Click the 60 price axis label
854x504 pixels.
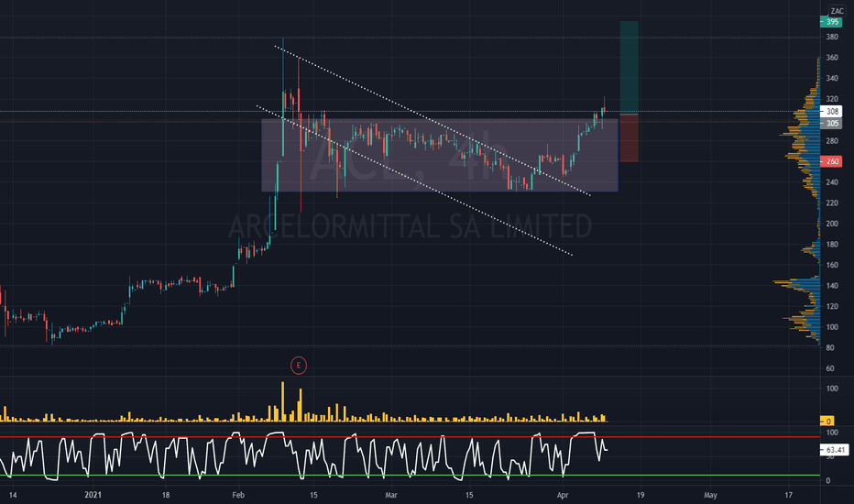tap(830, 368)
